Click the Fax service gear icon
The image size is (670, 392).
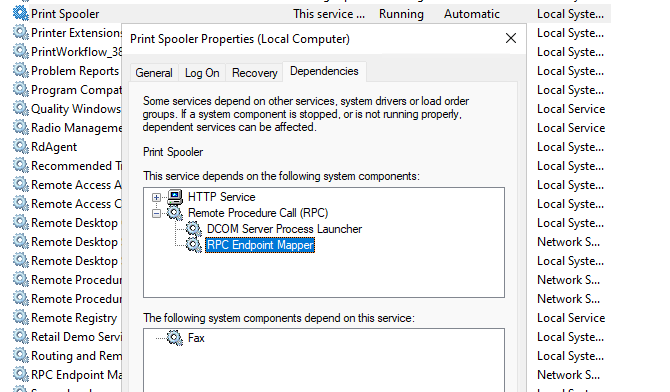coord(175,338)
